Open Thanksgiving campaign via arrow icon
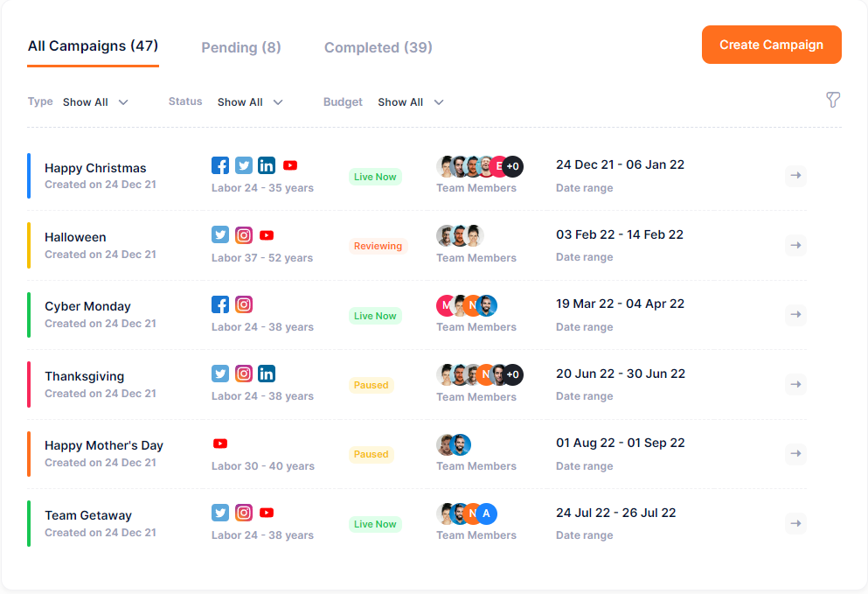Viewport: 868px width, 594px height. pyautogui.click(x=795, y=384)
